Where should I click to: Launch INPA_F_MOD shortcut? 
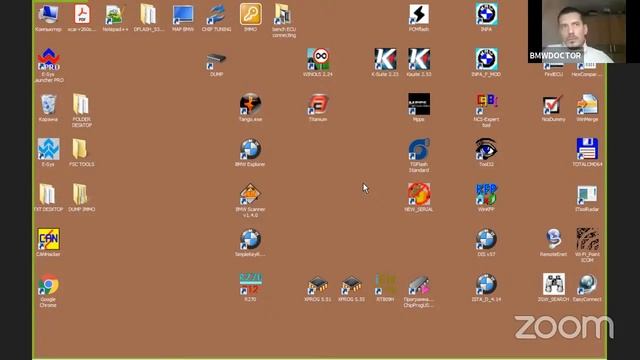(486, 60)
